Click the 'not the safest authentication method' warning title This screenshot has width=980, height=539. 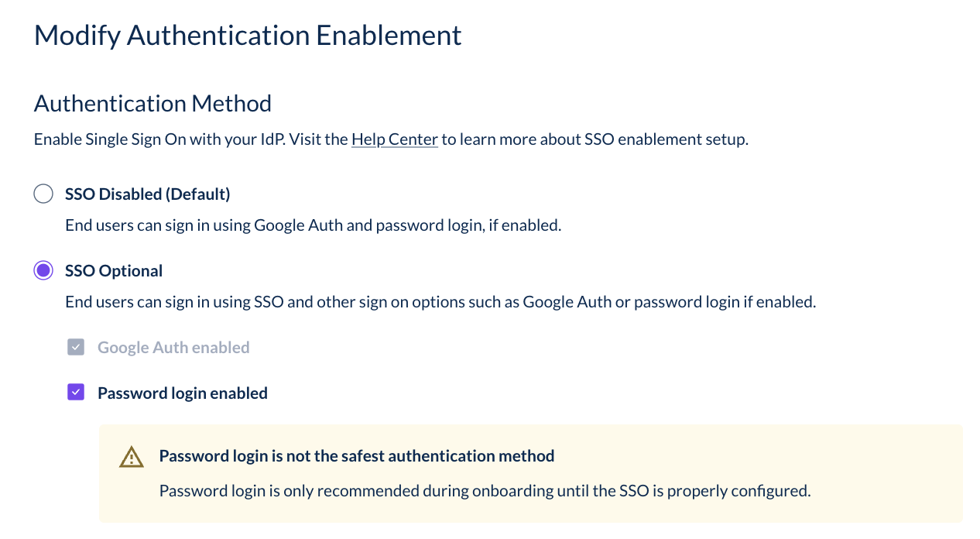click(x=357, y=455)
